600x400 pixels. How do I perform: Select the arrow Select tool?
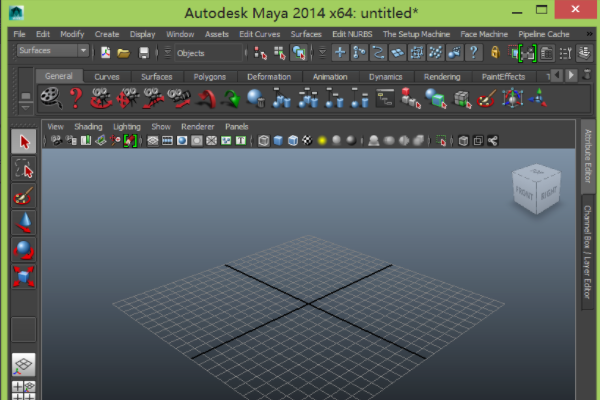24,142
